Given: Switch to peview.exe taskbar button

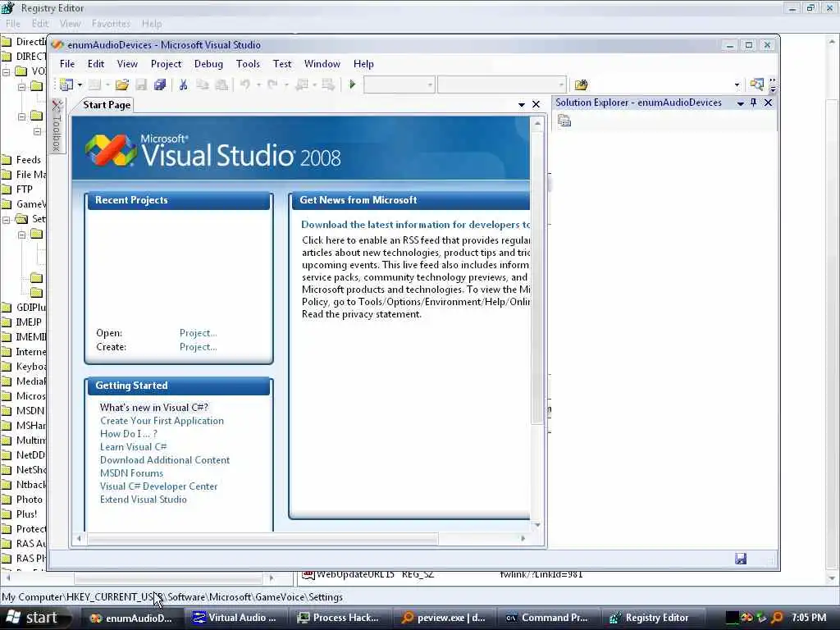Looking at the screenshot, I should [444, 618].
